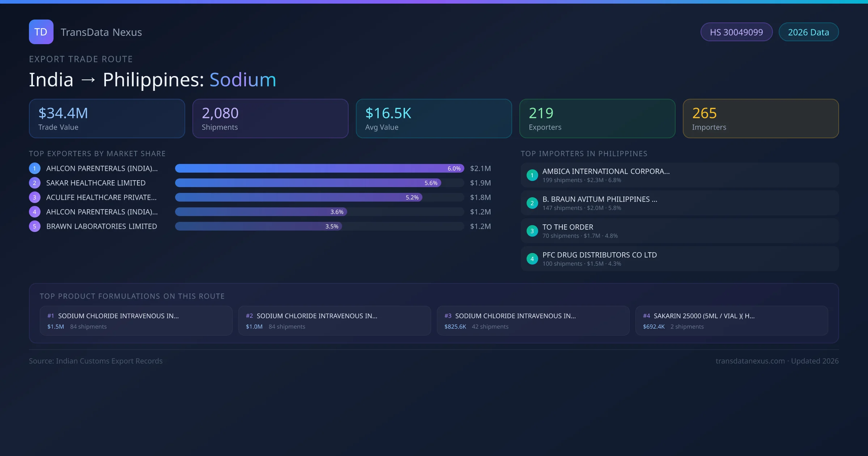
Task: Click the 3.5% Brawn Laboratories share bar
Action: click(x=258, y=226)
